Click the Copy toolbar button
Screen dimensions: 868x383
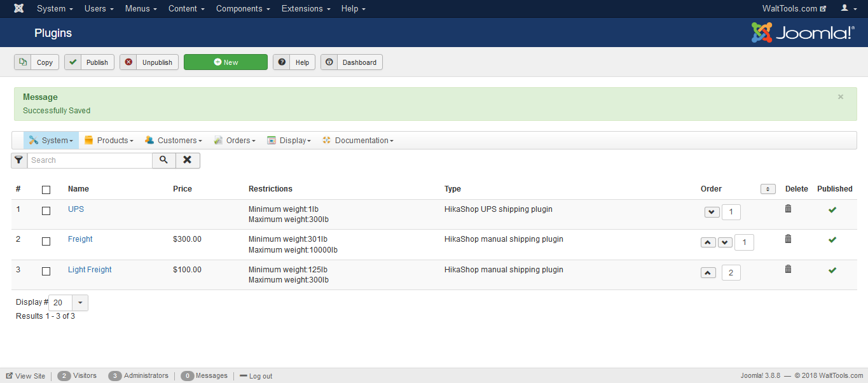pos(36,62)
